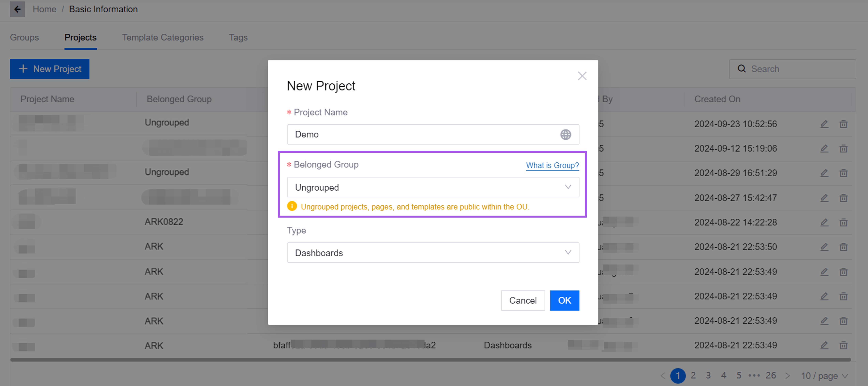
Task: Click the search magnifier icon
Action: point(741,69)
